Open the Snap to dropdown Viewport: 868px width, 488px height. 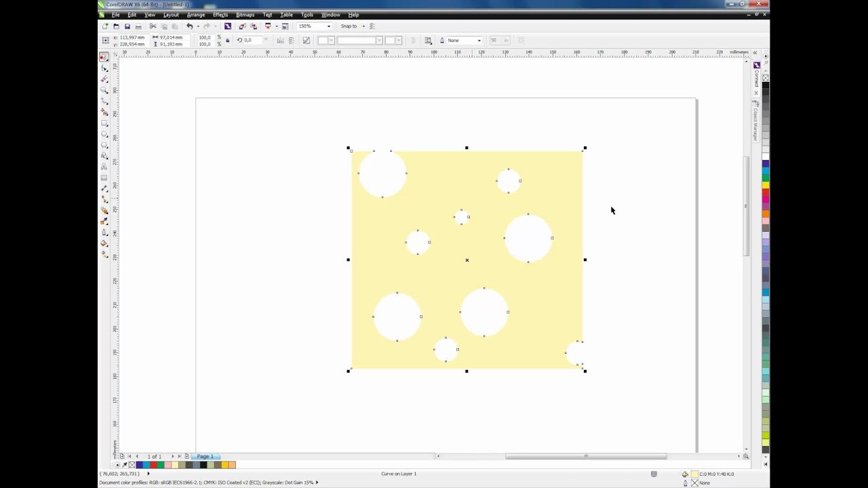(363, 26)
